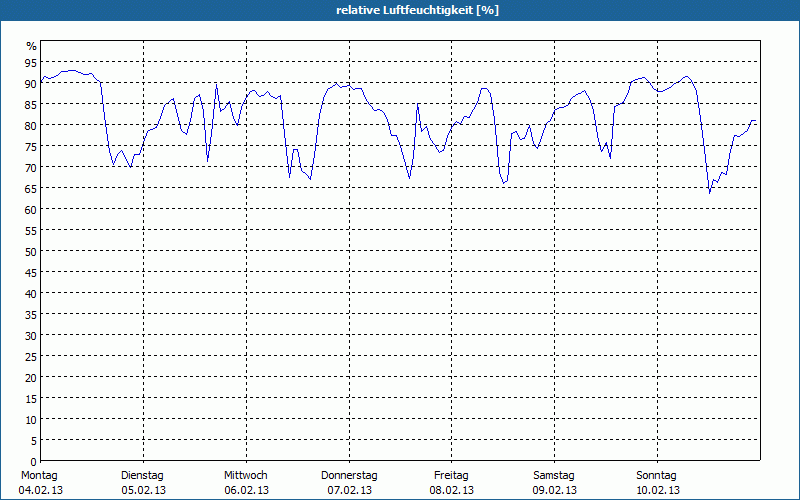800x500 pixels.
Task: Click the 35 y-axis label
Action: click(31, 314)
